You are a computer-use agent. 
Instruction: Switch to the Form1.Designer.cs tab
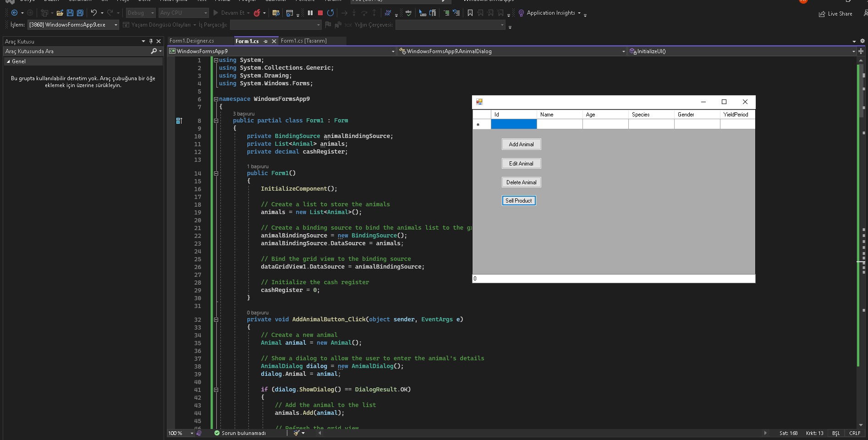coord(191,41)
